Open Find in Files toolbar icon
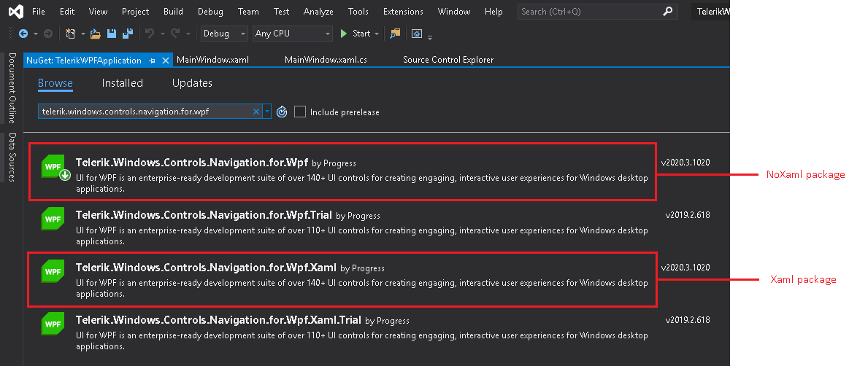The height and width of the screenshot is (366, 868). click(395, 34)
